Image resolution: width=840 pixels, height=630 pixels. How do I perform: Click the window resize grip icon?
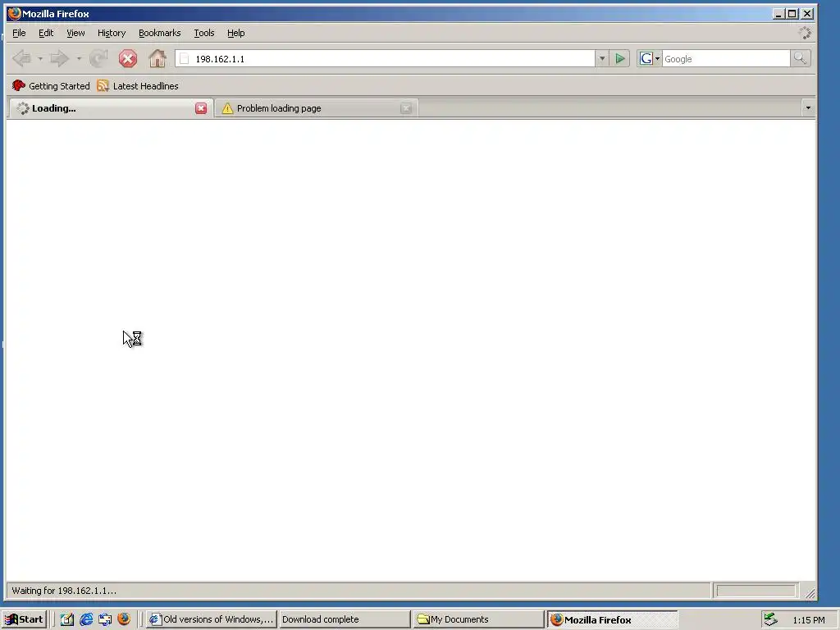810,593
